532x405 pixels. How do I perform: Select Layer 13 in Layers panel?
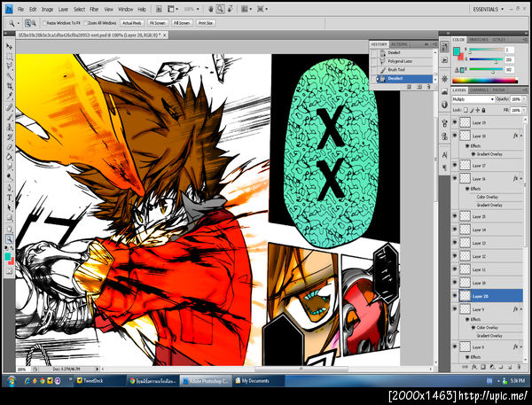[488, 243]
